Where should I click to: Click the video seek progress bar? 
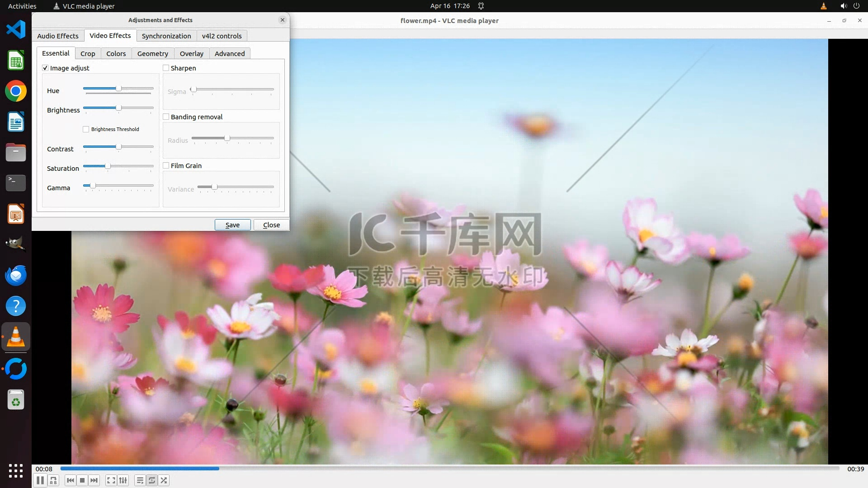tap(449, 469)
